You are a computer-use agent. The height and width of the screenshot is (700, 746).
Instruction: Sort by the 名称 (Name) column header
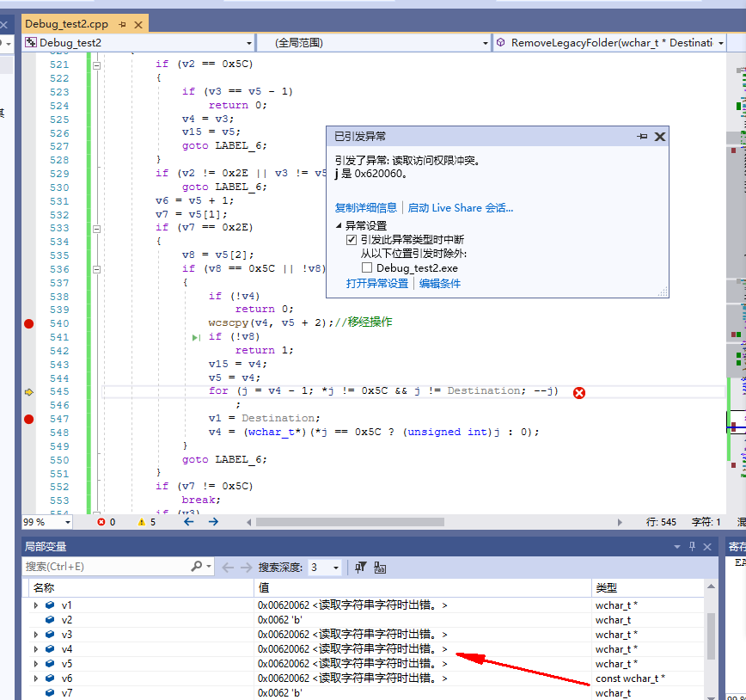click(141, 588)
